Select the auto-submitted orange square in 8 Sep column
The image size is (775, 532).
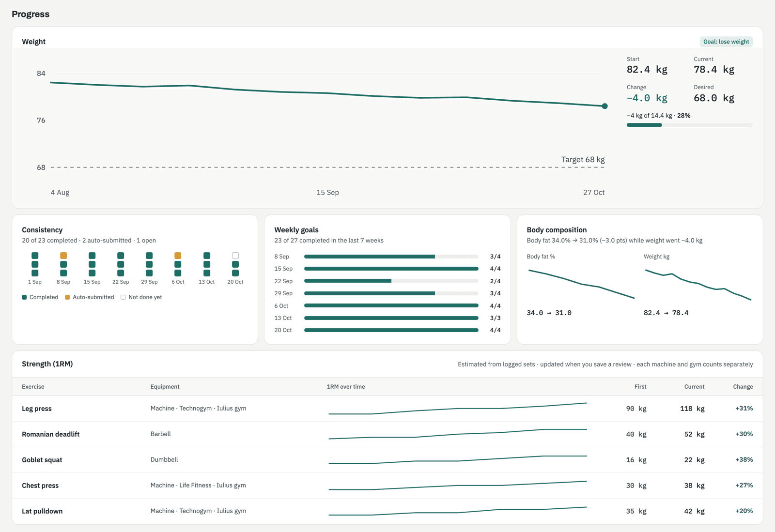click(x=63, y=256)
